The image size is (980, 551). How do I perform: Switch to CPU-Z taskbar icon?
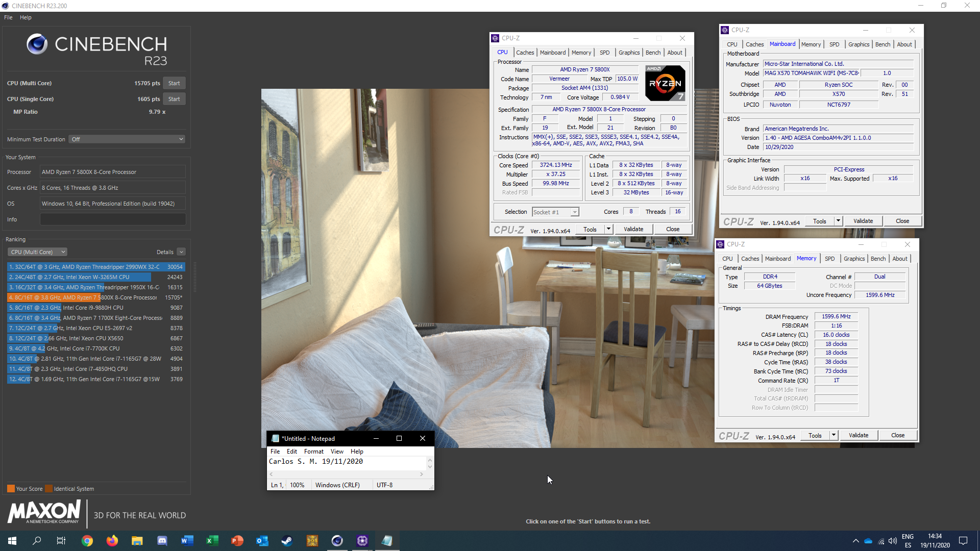(x=362, y=541)
